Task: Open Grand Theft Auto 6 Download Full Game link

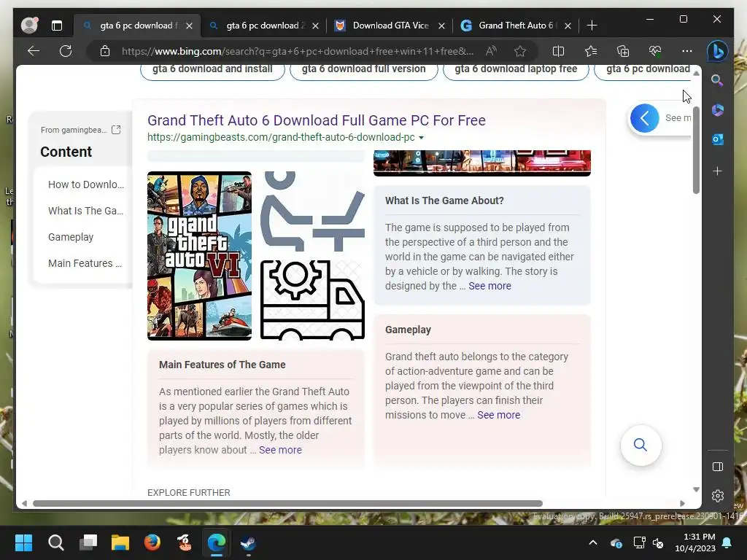Action: pyautogui.click(x=317, y=120)
